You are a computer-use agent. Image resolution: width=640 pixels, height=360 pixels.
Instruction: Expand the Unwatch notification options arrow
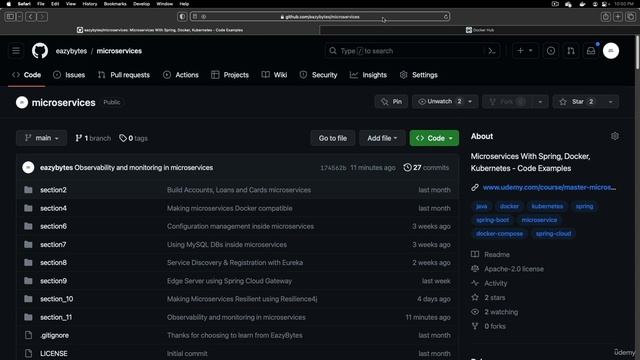470,102
